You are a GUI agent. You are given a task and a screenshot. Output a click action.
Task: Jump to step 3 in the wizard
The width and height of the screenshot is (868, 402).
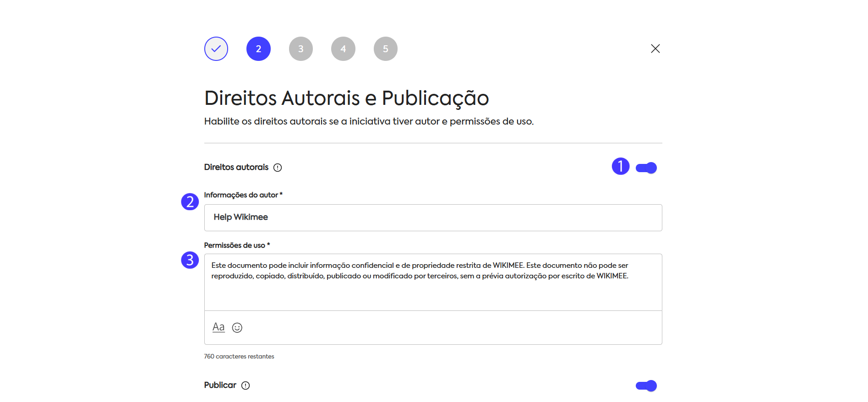point(301,49)
